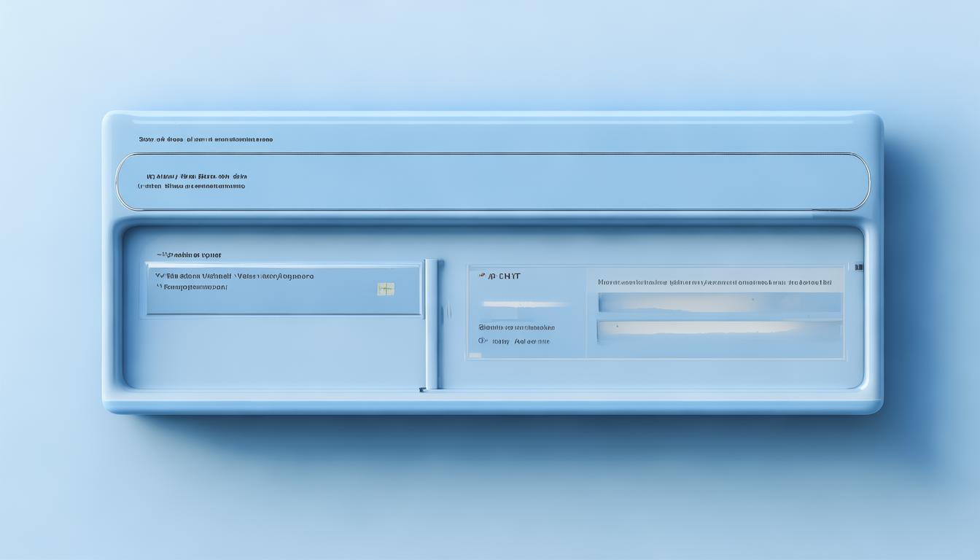Screen dimensions: 980x560
Task: Click the small dark icon at tray's top-right corner
Action: tap(860, 268)
